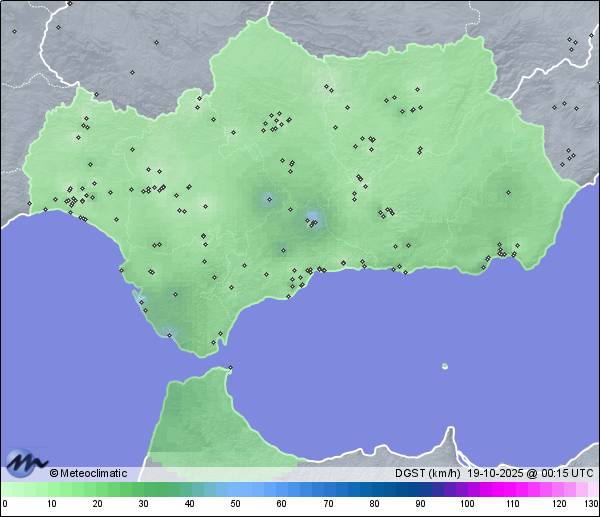Pick the magenta swatch above 110
Image resolution: width=600 pixels, height=517 pixels.
513,489
